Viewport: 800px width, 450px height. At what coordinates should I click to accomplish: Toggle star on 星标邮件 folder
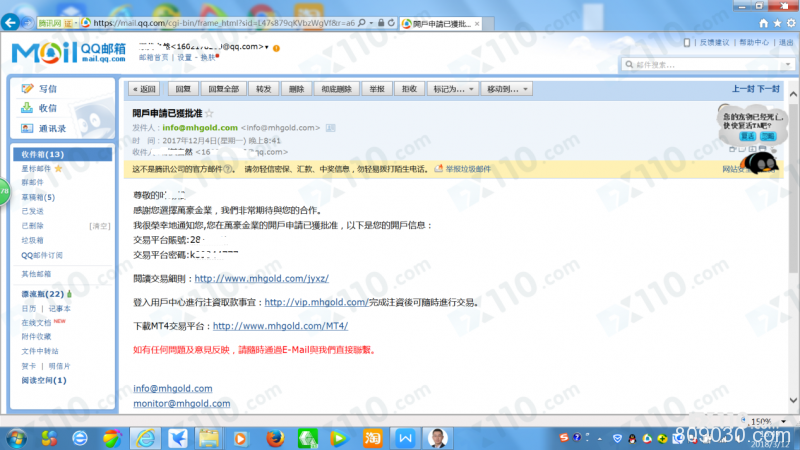(59, 169)
